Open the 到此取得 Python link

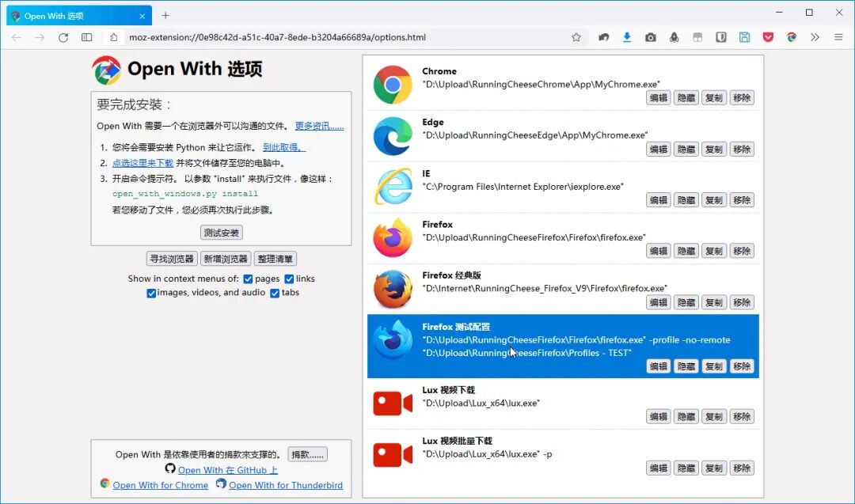coord(285,148)
